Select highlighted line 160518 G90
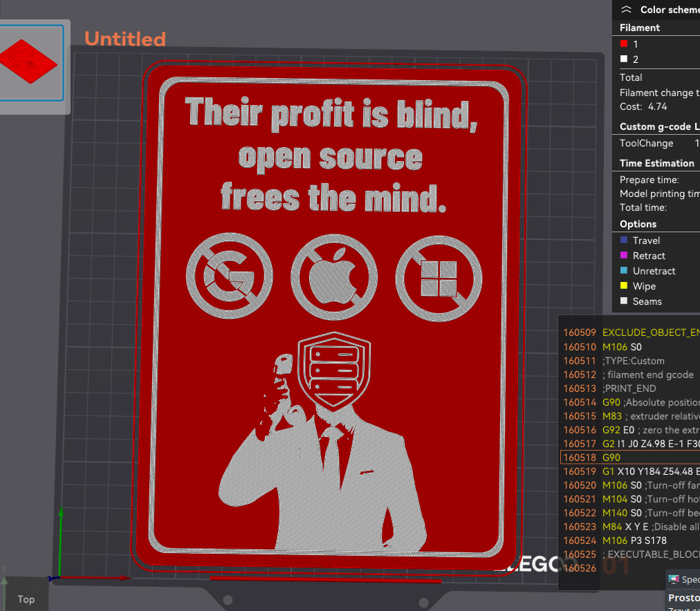 pos(630,458)
